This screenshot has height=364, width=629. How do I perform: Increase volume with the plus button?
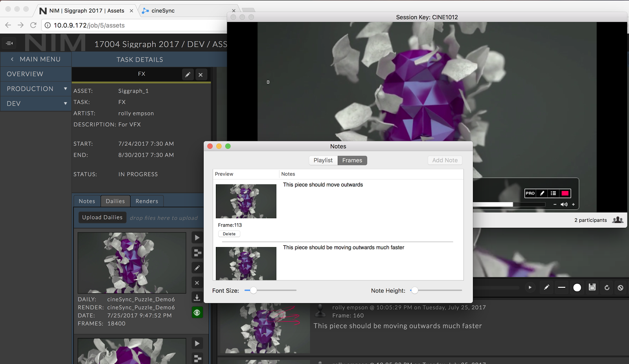pyautogui.click(x=573, y=205)
